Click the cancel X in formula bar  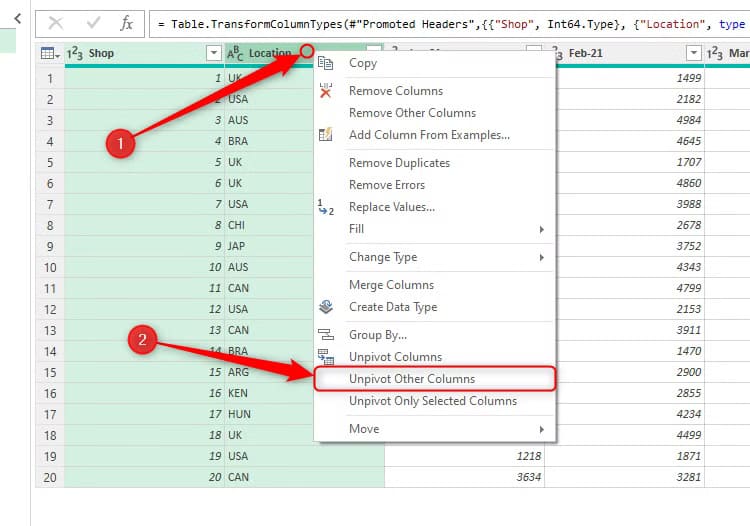(56, 23)
